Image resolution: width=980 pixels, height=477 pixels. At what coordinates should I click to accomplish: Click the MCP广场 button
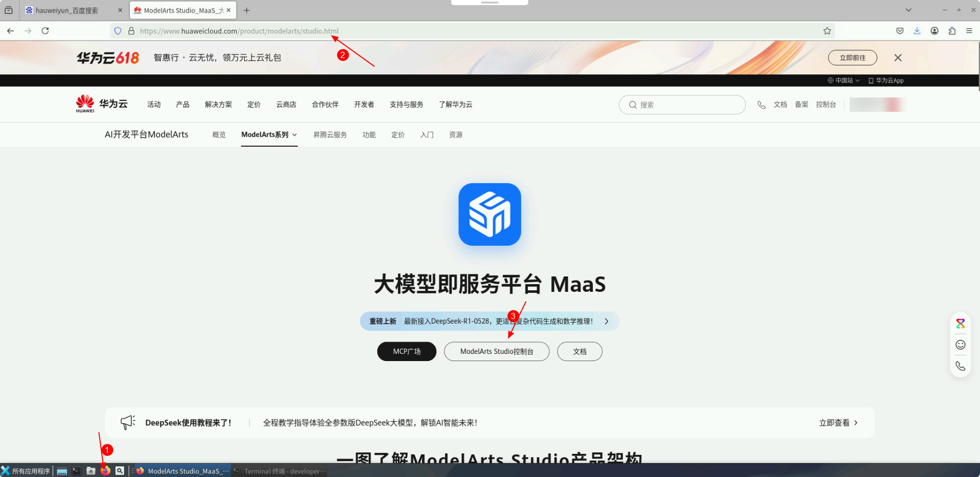tap(407, 351)
